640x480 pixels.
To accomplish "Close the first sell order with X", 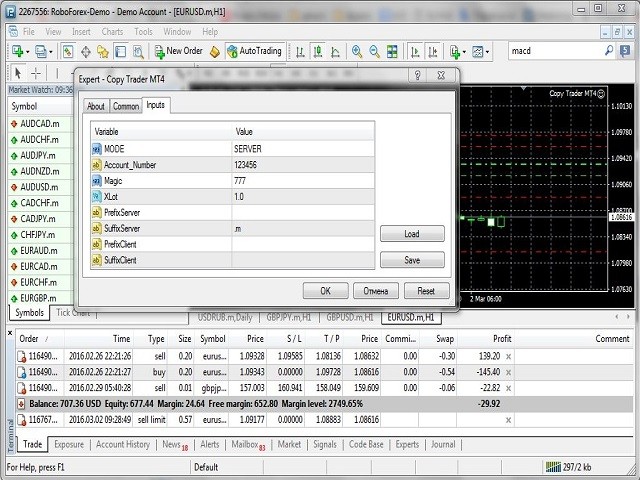I will pos(508,356).
